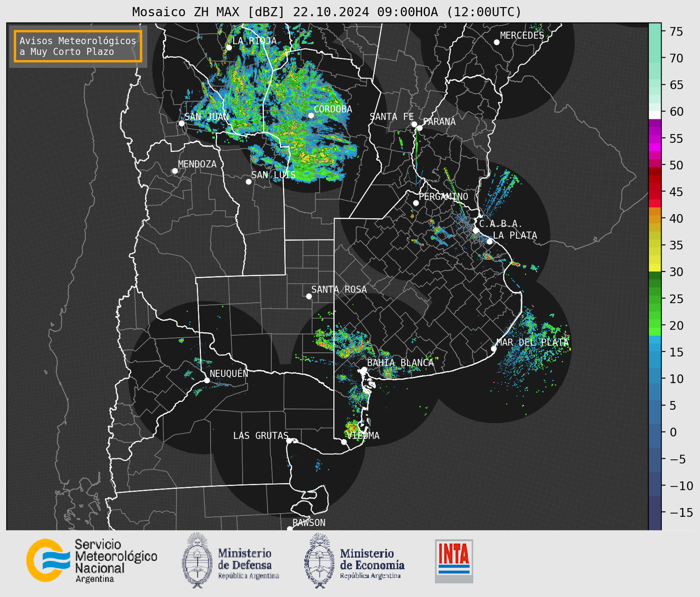Click the light blue 15 dBZ colorbar segment

655,352
